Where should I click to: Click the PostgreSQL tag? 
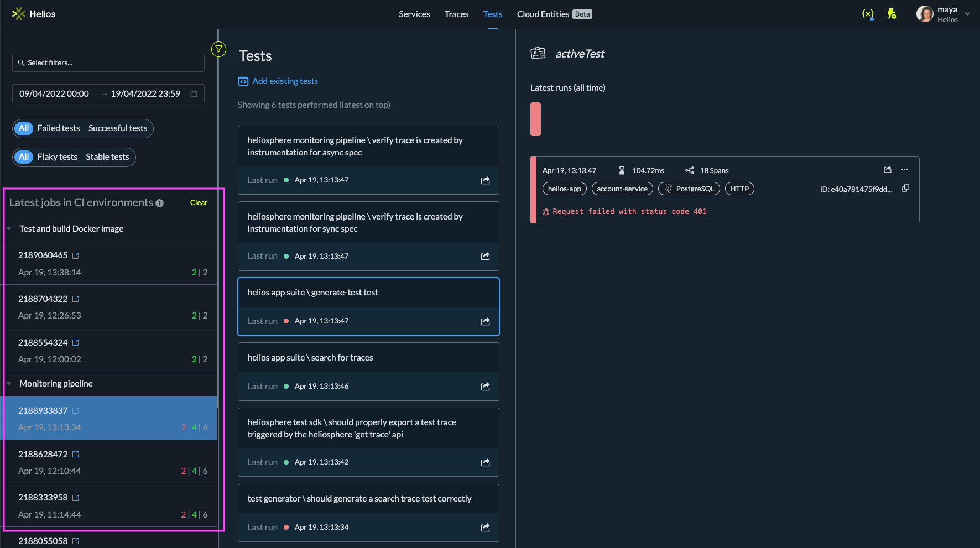[689, 189]
